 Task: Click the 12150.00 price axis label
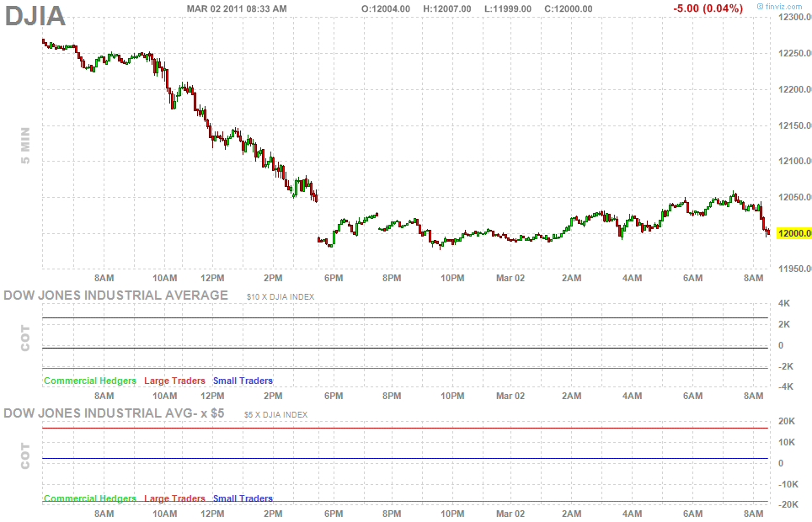click(795, 125)
